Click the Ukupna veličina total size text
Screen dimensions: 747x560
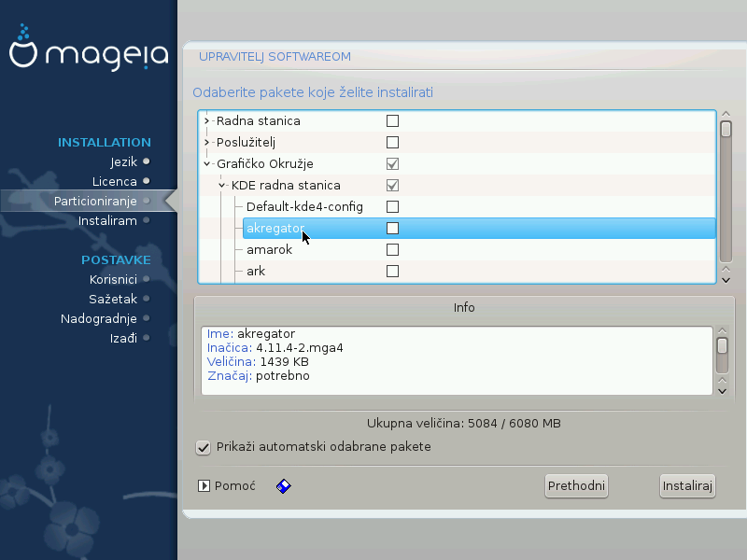click(x=463, y=424)
